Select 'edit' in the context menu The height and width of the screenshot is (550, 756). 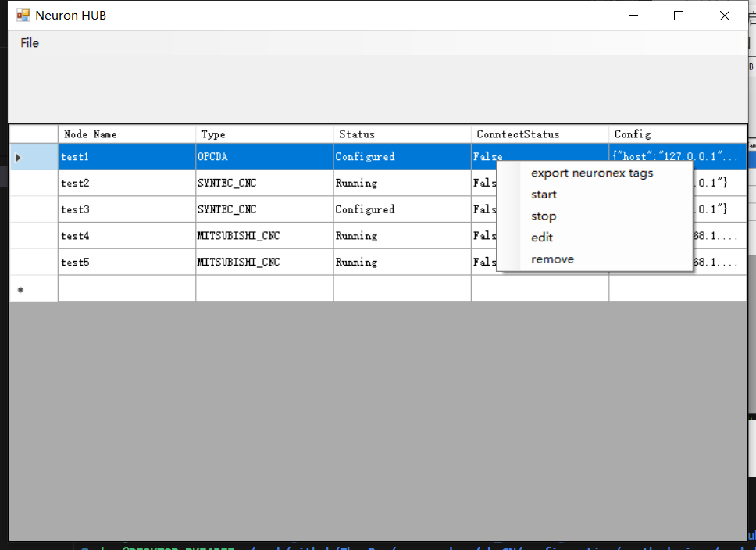(x=542, y=237)
